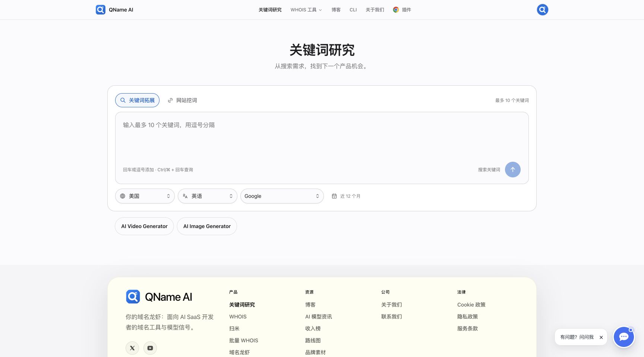
Task: Open footer link 关键词研究
Action: [242, 305]
